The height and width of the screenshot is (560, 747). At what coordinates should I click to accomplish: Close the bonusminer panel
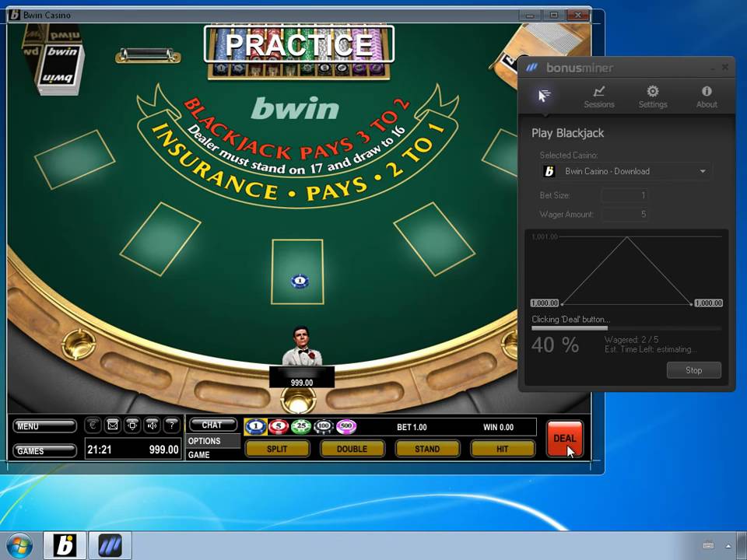pos(725,68)
